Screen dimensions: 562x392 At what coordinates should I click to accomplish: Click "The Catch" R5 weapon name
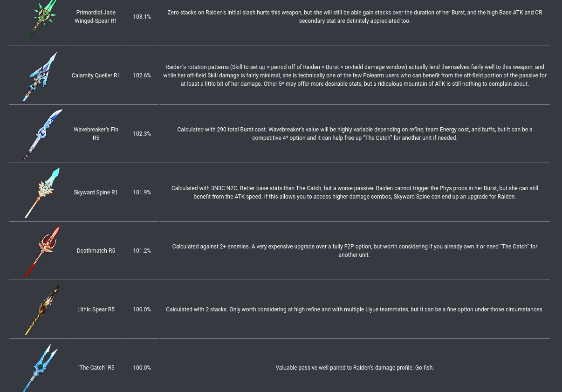[96, 368]
